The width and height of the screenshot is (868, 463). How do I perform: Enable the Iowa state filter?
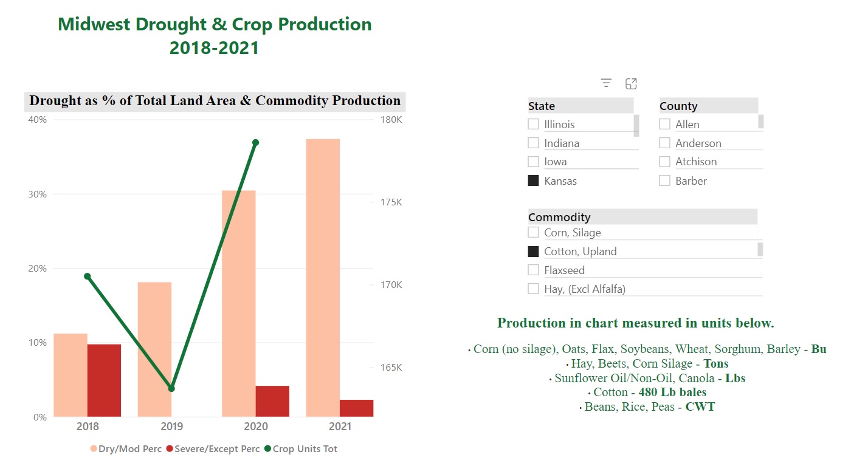coord(534,162)
